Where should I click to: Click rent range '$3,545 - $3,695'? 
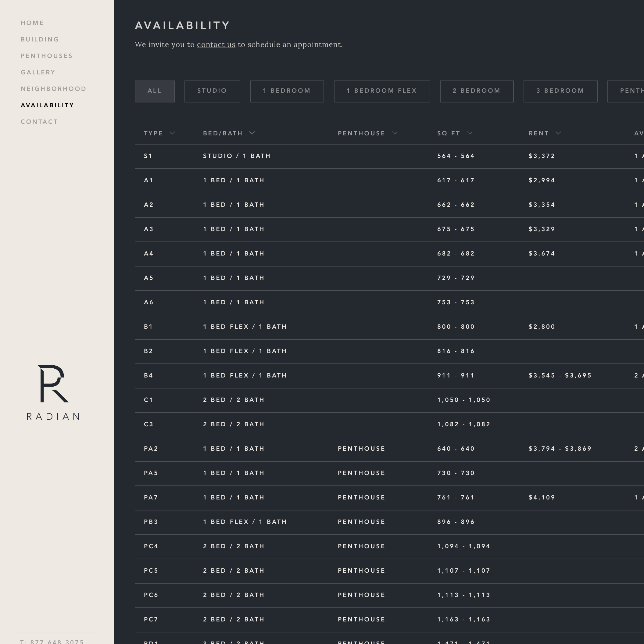560,375
